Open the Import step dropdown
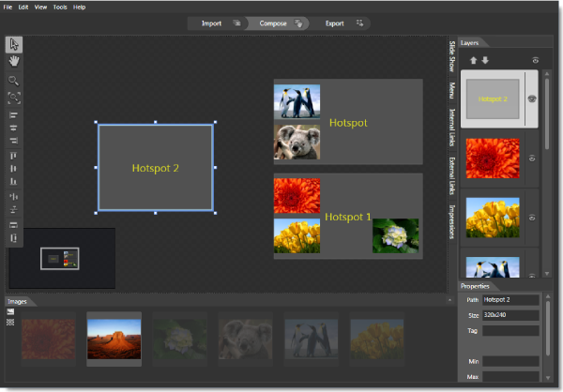Screen dimensions: 563x392 (x=237, y=23)
